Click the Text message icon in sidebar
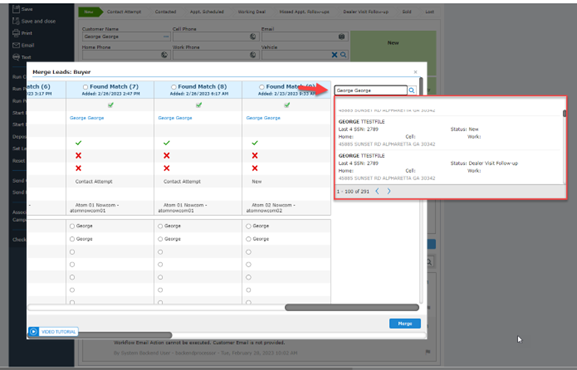Viewport: 577px width, 370px height. click(x=16, y=57)
